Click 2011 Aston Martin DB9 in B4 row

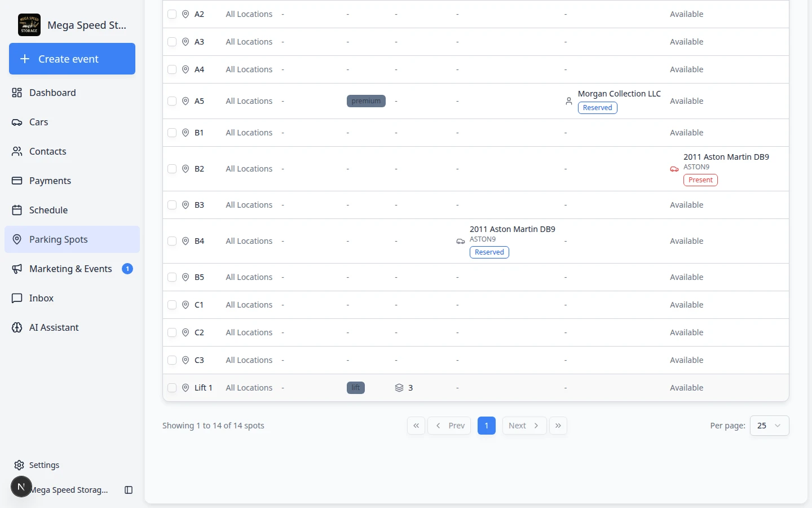click(513, 229)
